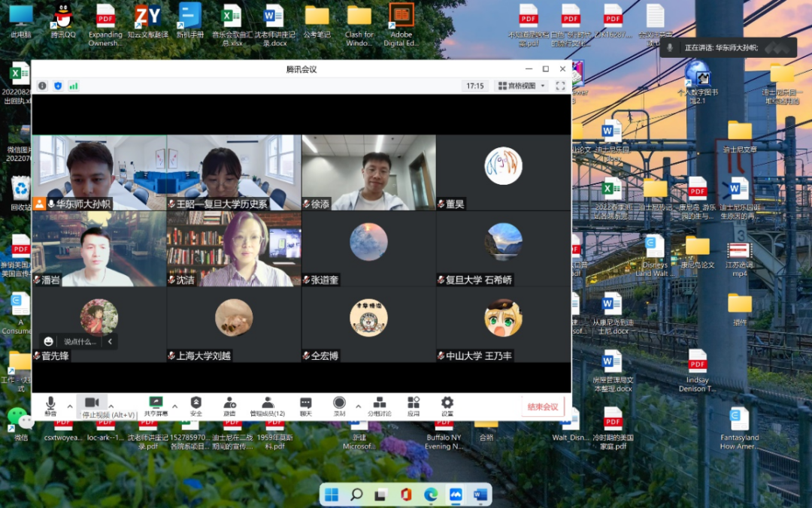The width and height of the screenshot is (812, 508).
Task: Open Adobe Digital Editions desktop shortcut
Action: (x=401, y=24)
